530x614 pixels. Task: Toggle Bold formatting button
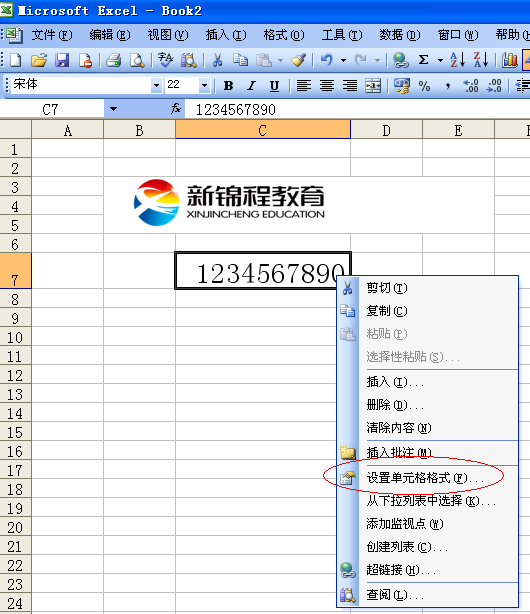point(228,85)
